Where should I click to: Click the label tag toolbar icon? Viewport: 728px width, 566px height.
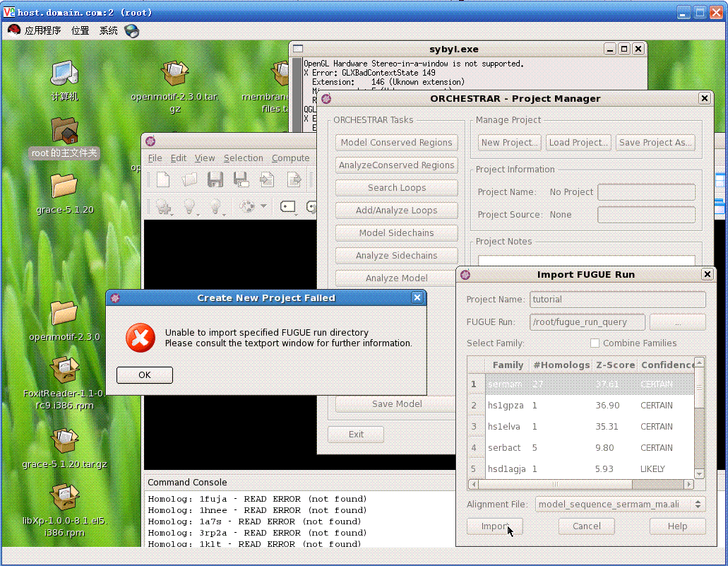(288, 206)
